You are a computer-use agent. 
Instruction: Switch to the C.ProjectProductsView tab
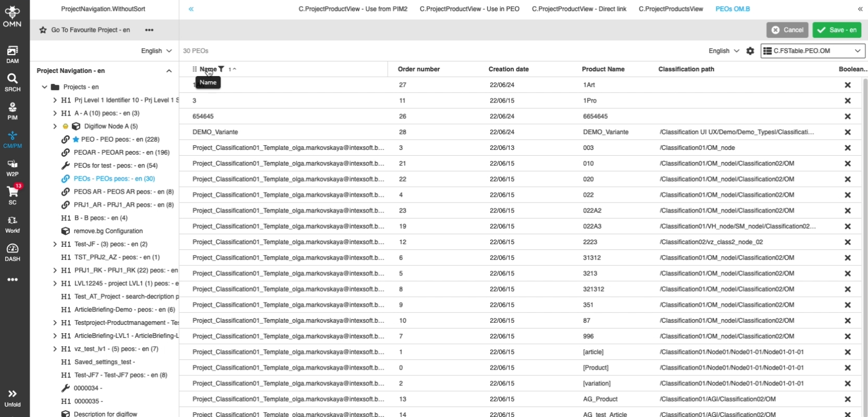click(x=671, y=9)
